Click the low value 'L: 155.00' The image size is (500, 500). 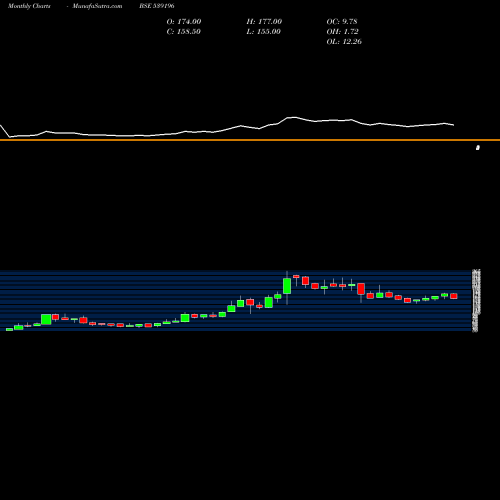click(263, 31)
